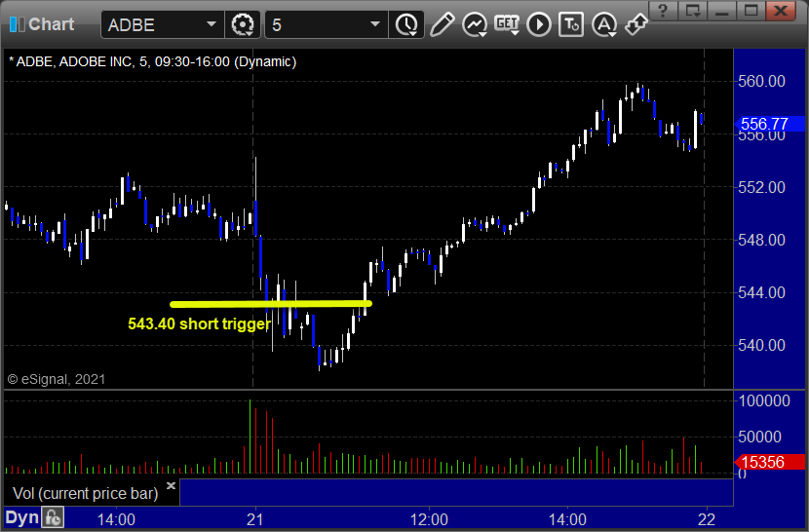Click the fc formula icon beside Dyn
This screenshot has height=532, width=809.
(53, 517)
